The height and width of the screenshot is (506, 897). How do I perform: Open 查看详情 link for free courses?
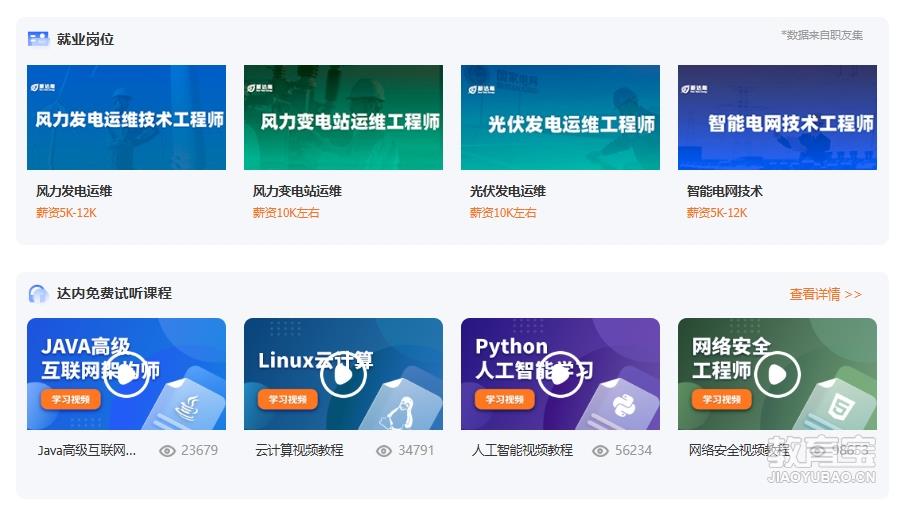(x=825, y=294)
